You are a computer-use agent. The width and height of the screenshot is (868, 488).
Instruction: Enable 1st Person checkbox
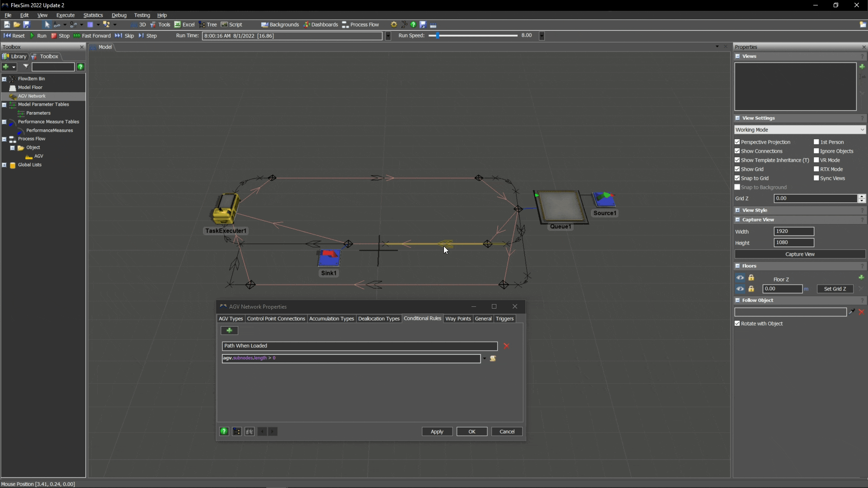(x=816, y=142)
